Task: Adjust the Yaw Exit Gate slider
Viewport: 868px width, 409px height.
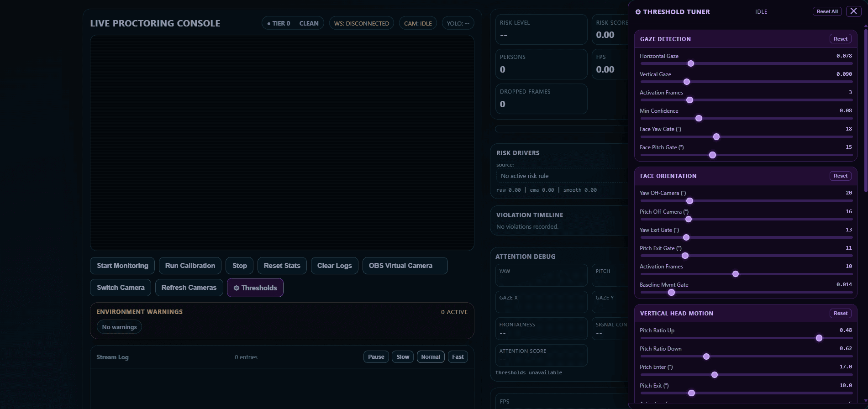Action: [747, 237]
